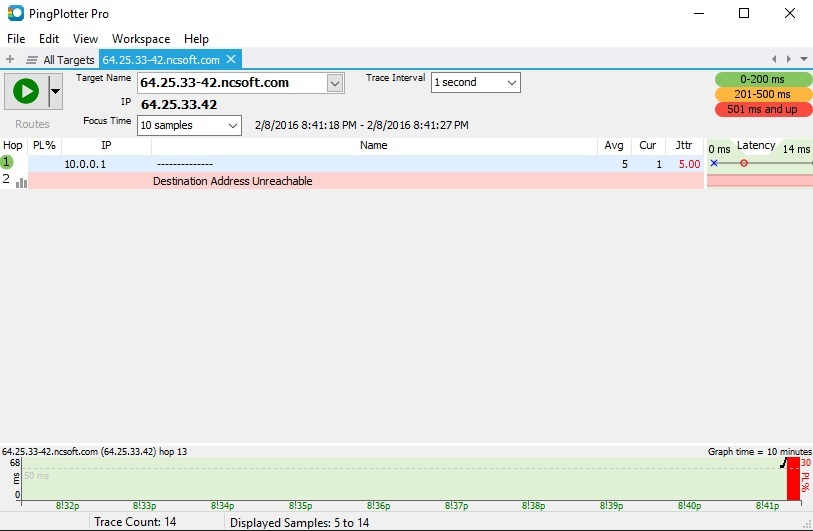Click the Cur column header
Screen dimensions: 813x531
648,146
